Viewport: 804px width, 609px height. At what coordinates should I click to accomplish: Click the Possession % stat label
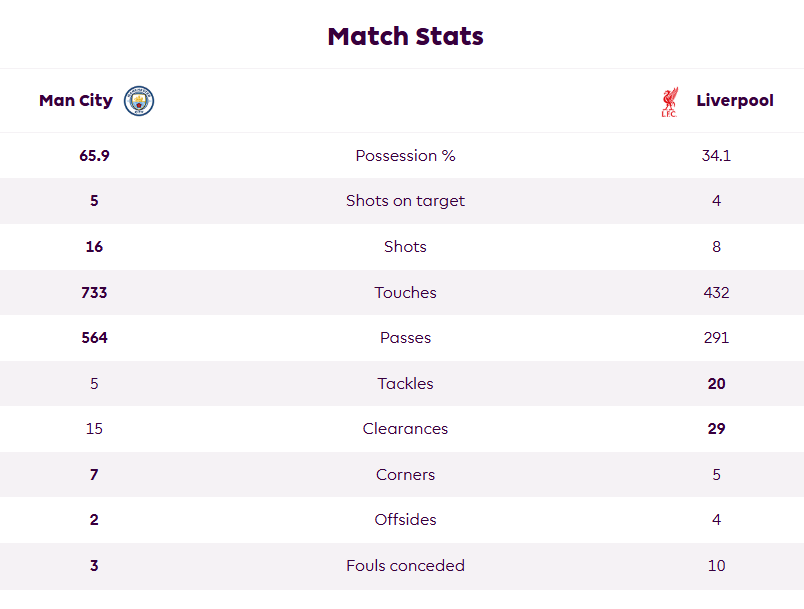coord(406,155)
